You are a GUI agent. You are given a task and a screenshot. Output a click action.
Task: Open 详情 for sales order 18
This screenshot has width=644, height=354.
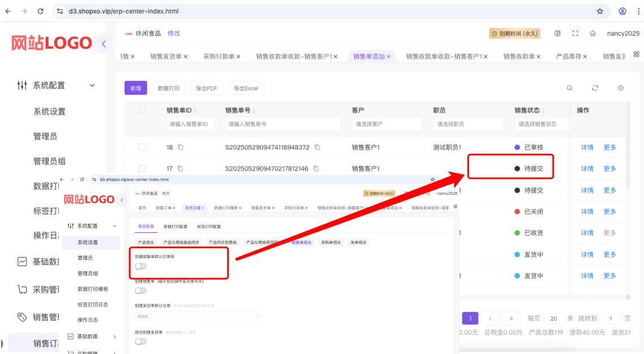pos(587,147)
